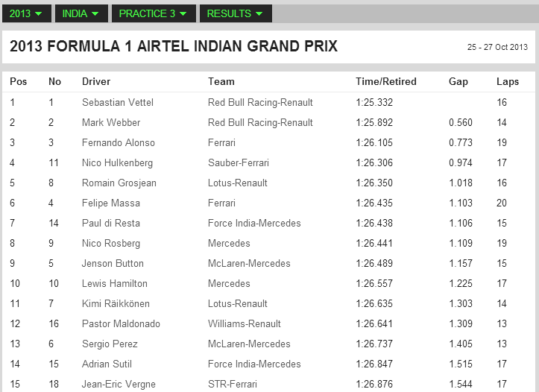Expand the INDIA race dropdown
The height and width of the screenshot is (392, 539).
pos(81,13)
